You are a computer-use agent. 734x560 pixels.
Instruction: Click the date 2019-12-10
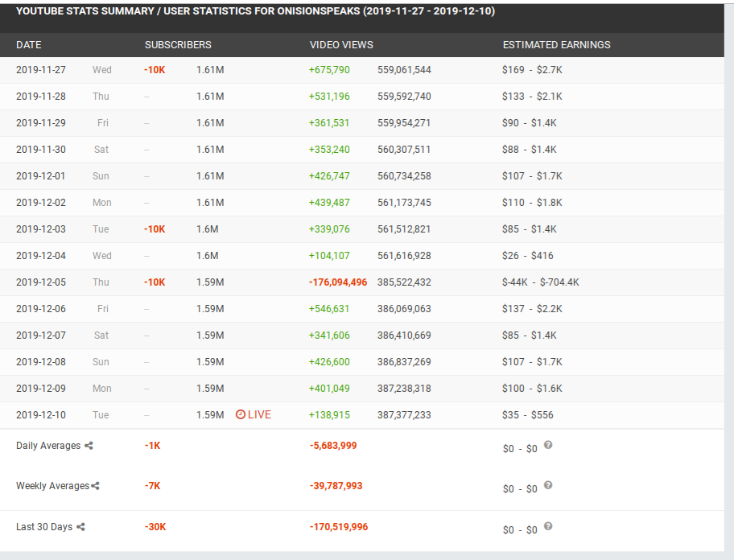(x=41, y=415)
